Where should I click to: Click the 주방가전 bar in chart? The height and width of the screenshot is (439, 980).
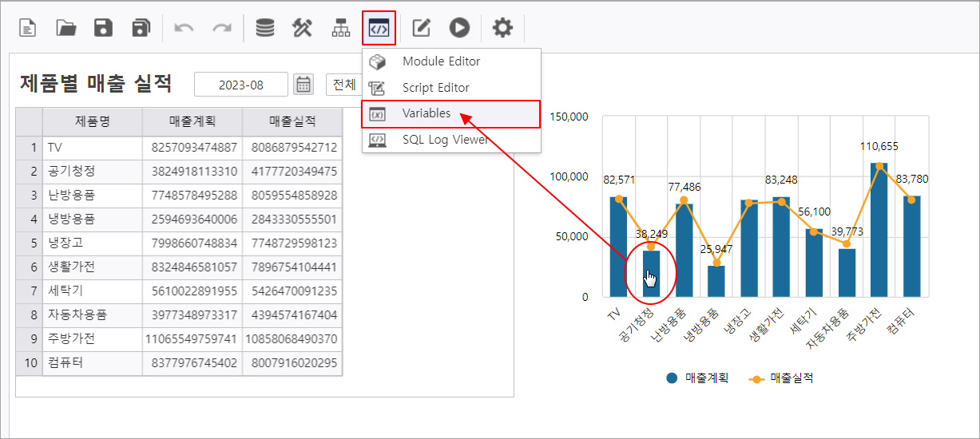click(x=879, y=230)
